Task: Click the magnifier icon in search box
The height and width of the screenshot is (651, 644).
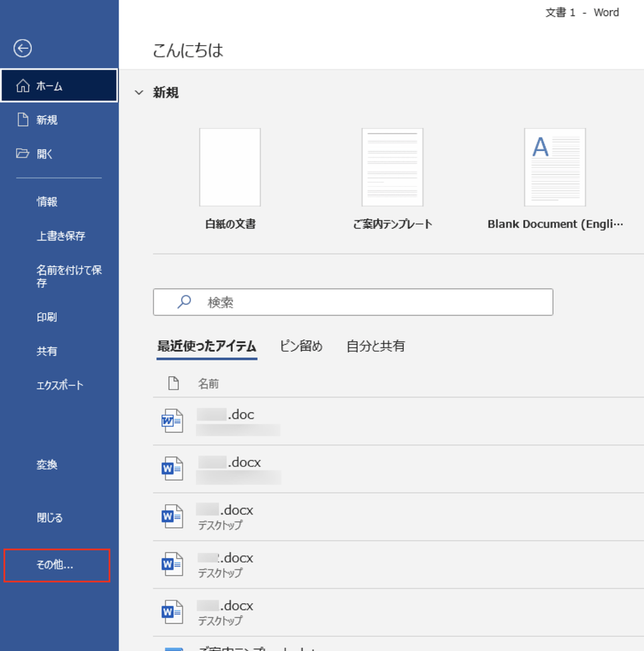Action: [x=184, y=302]
